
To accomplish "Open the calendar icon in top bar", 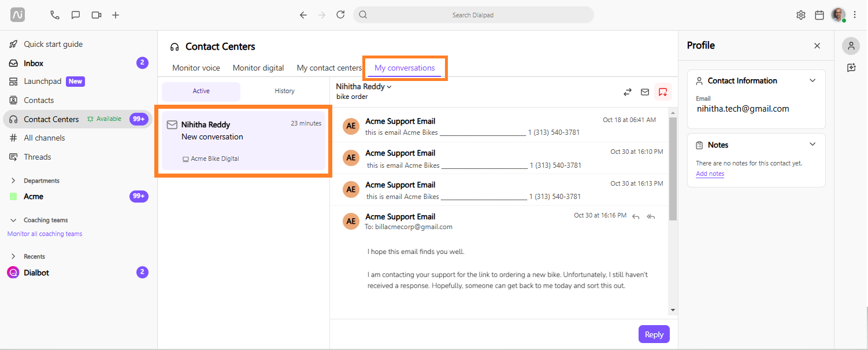I will coord(819,15).
